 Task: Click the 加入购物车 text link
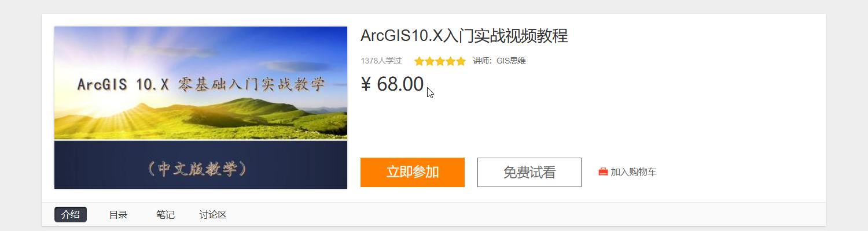click(x=634, y=172)
